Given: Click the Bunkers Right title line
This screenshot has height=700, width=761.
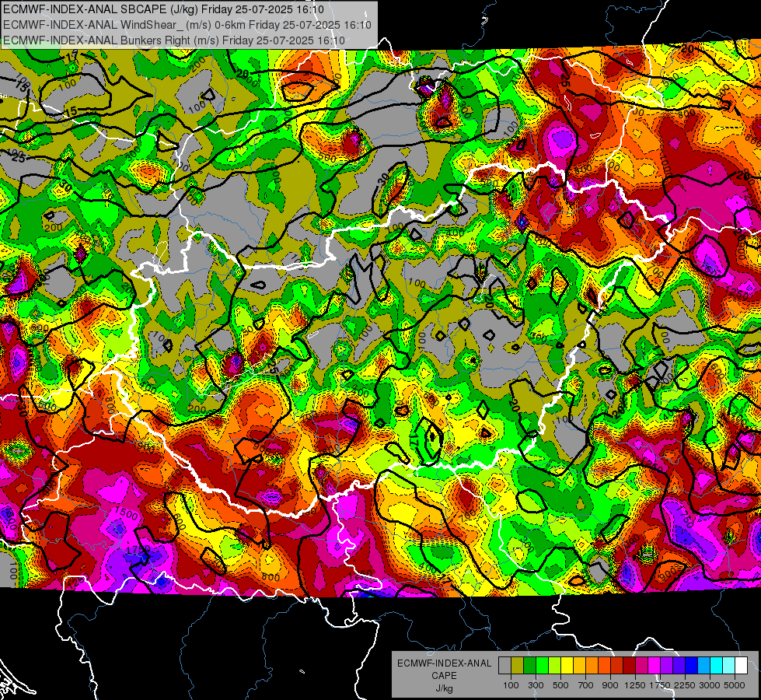Looking at the screenshot, I should coord(174,40).
